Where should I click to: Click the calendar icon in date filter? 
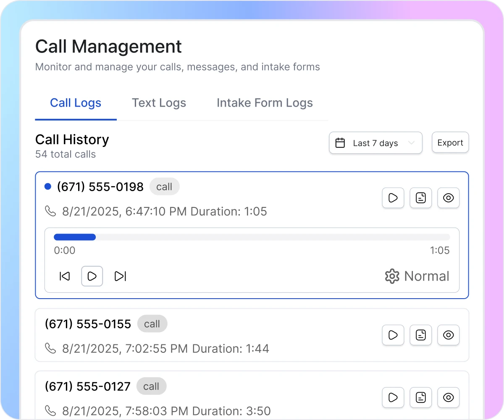click(340, 143)
